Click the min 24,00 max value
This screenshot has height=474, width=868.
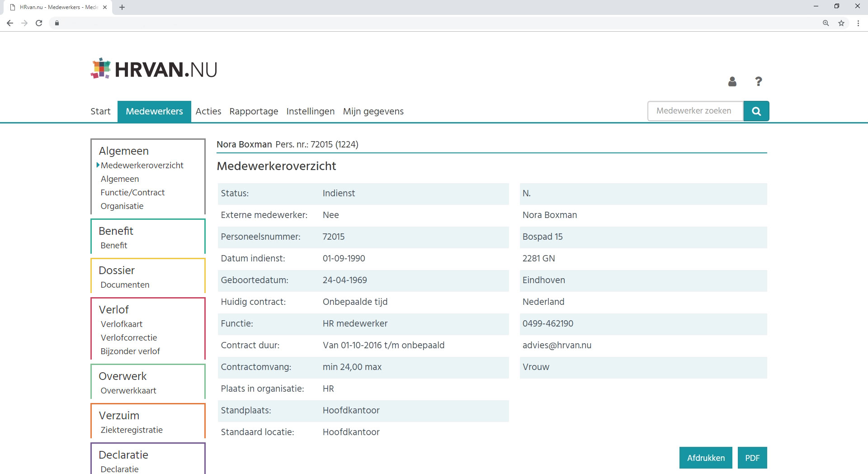coord(352,367)
